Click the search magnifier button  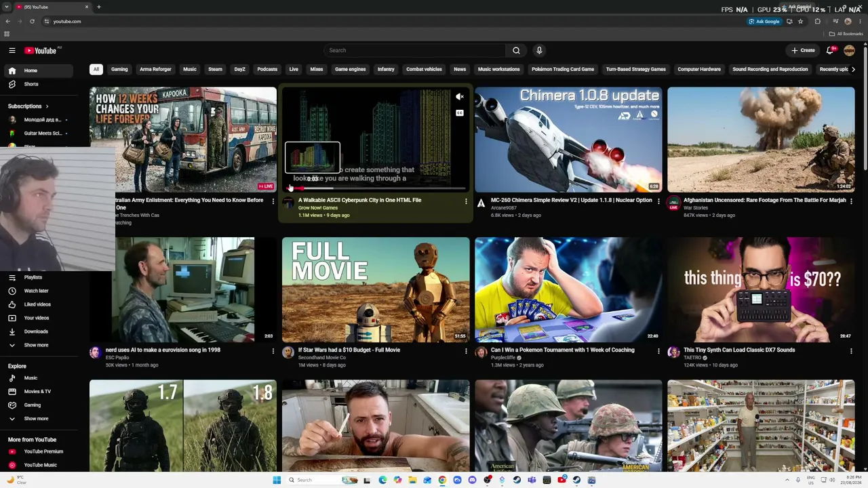tap(516, 50)
